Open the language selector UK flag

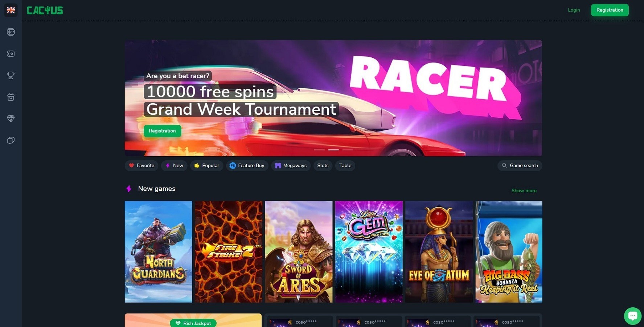point(11,10)
